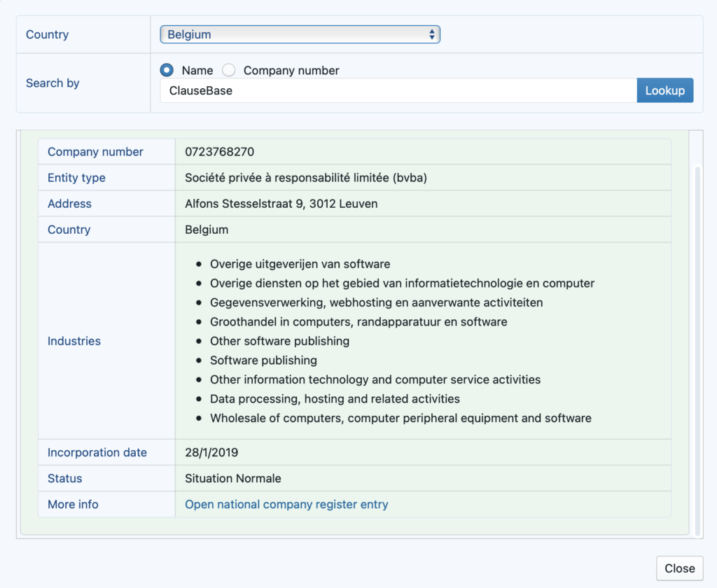This screenshot has height=588, width=717.
Task: Open the Country dropdown showing Belgium
Action: [300, 34]
